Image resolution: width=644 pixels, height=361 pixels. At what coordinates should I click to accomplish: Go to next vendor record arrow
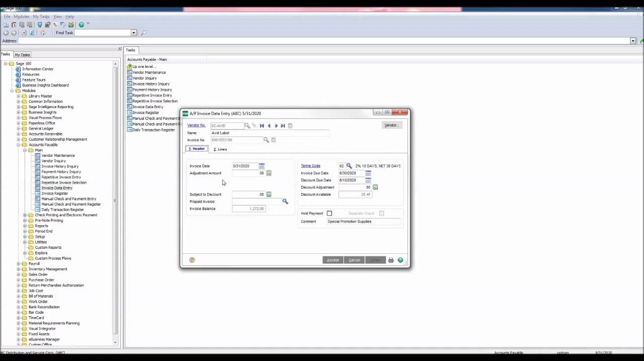[x=276, y=126]
